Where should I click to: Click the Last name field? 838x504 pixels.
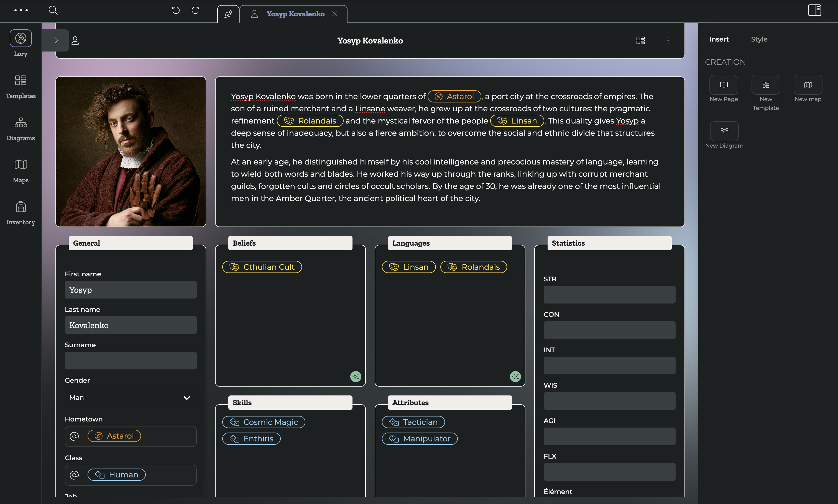click(x=131, y=325)
